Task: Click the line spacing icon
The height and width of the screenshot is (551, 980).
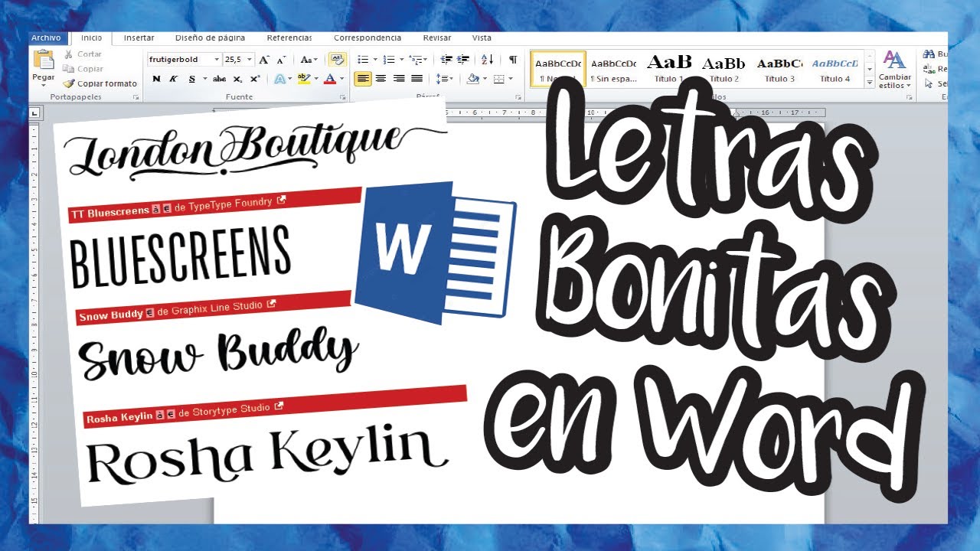Action: (441, 79)
